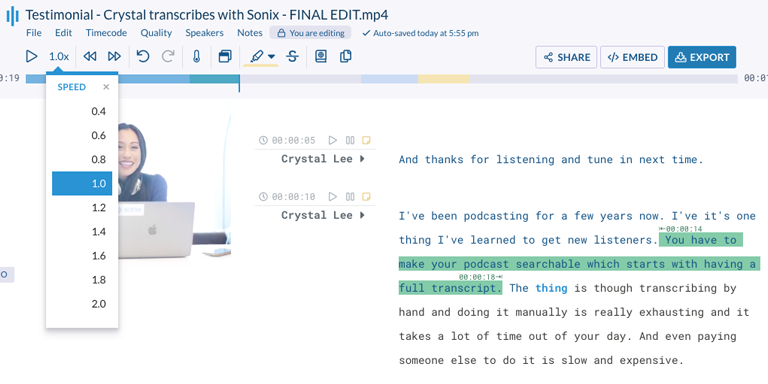The image size is (768, 384).
Task: Select speed 1.0
Action: point(82,183)
